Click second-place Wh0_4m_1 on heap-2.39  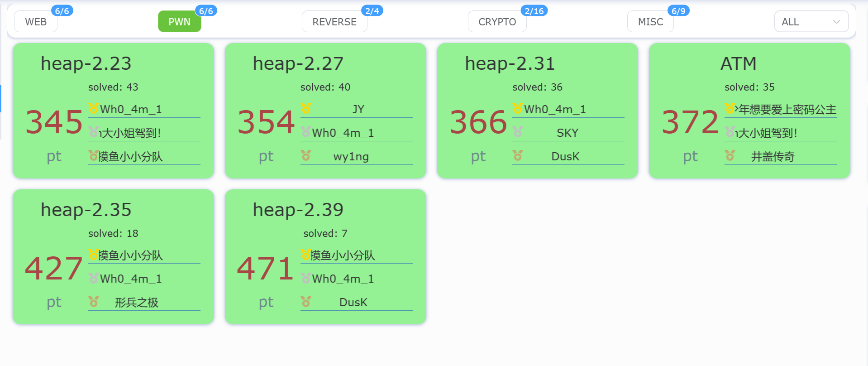pyautogui.click(x=343, y=279)
